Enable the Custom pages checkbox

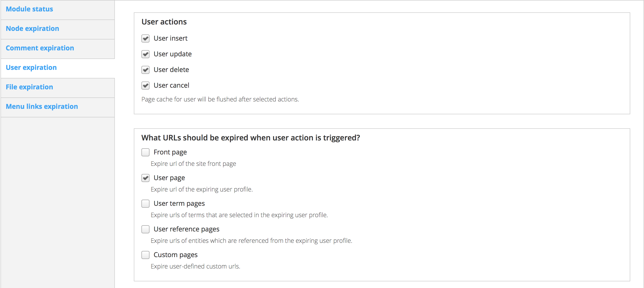[145, 255]
